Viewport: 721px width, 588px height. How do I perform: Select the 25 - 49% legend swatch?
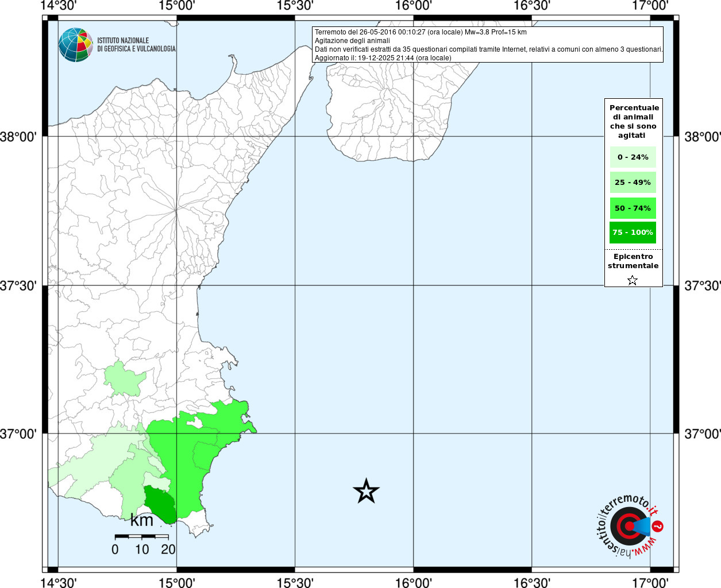coord(633,183)
